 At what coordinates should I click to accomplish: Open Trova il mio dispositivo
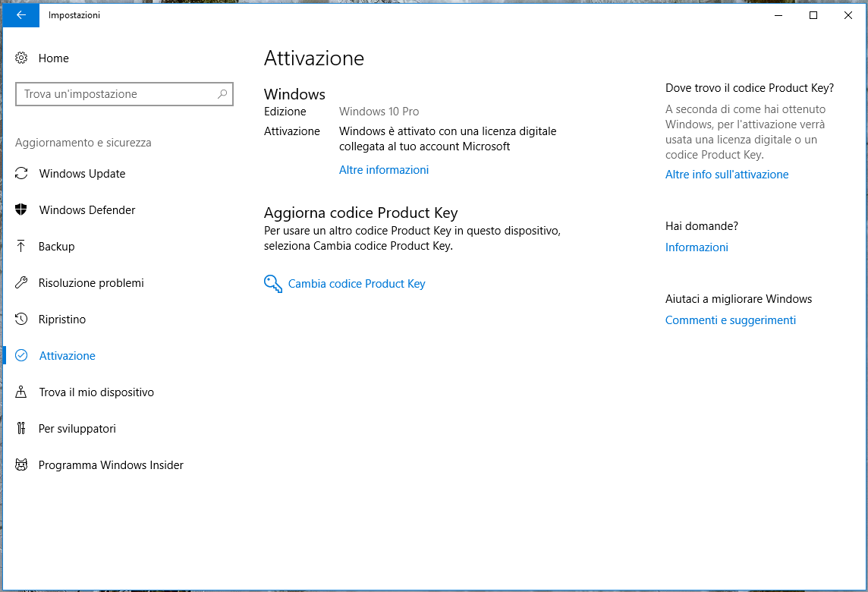(x=96, y=392)
